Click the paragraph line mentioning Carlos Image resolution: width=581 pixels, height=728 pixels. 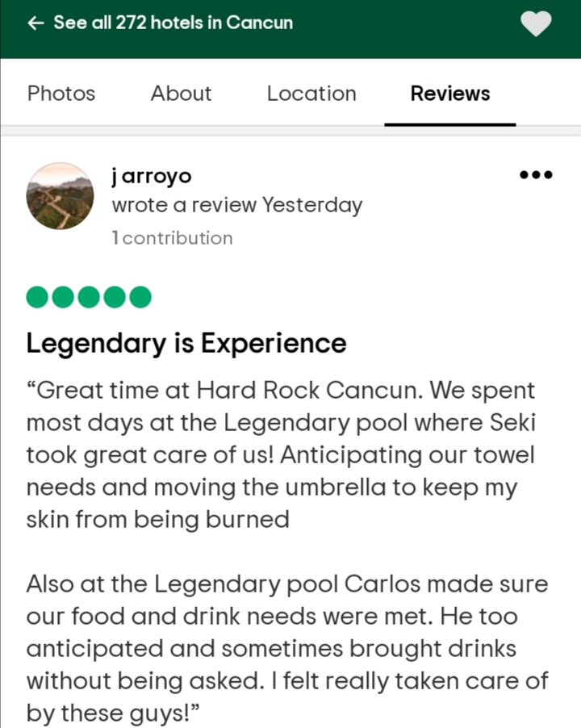click(x=287, y=584)
